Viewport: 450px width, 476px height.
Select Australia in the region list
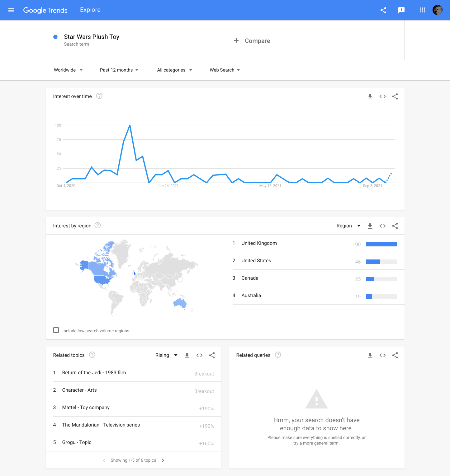[318, 296]
